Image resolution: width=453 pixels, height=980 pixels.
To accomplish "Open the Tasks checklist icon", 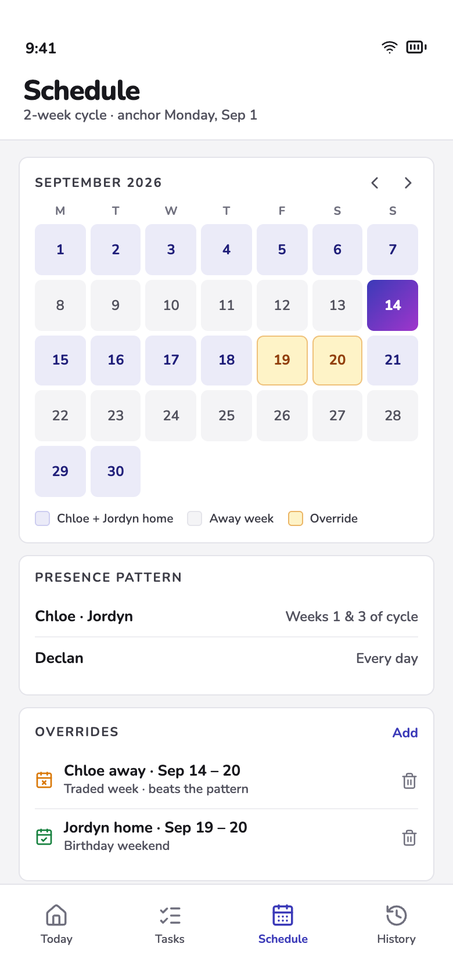I will (x=170, y=915).
